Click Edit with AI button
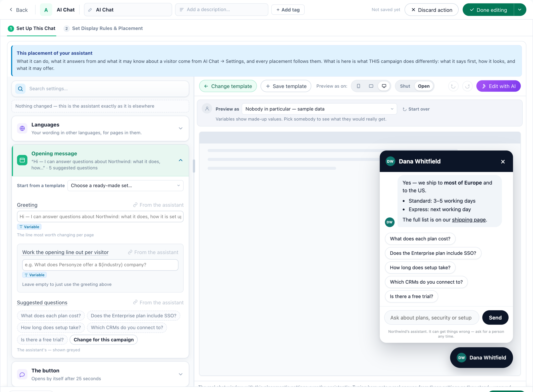 tap(498, 86)
